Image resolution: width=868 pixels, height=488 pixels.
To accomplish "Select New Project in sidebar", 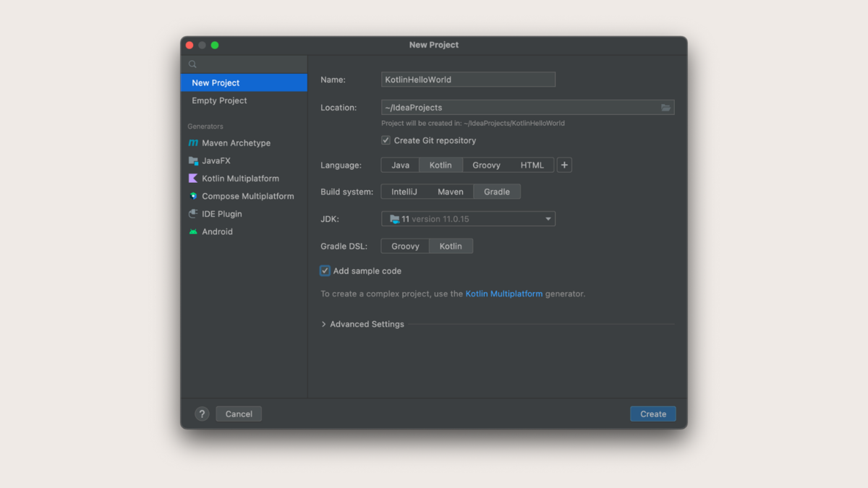I will 244,82.
